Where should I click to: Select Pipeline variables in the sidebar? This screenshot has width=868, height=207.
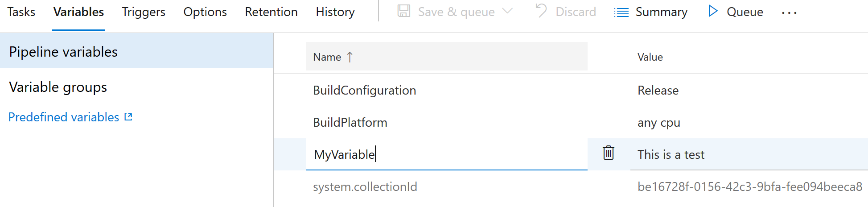pos(136,51)
